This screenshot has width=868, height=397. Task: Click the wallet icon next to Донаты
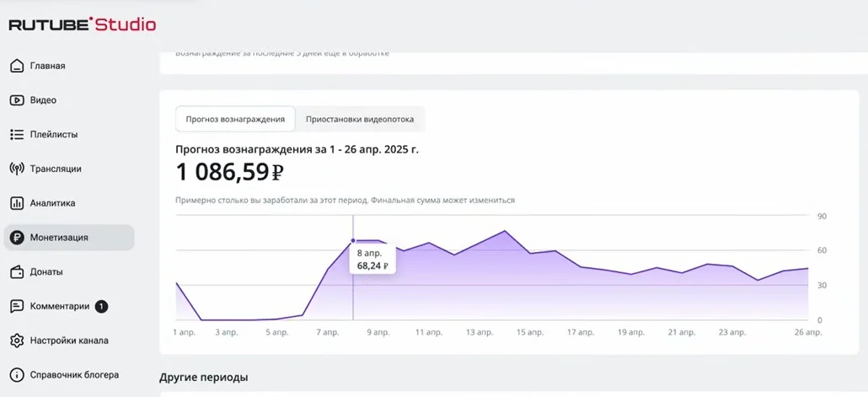pos(17,272)
